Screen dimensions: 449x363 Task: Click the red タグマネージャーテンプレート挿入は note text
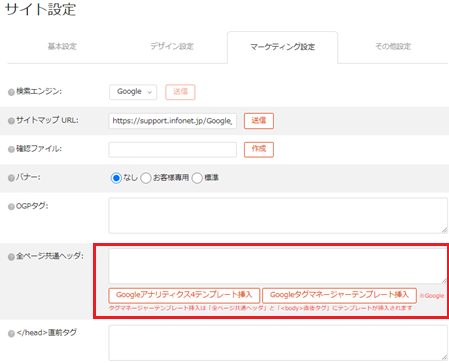point(260,308)
